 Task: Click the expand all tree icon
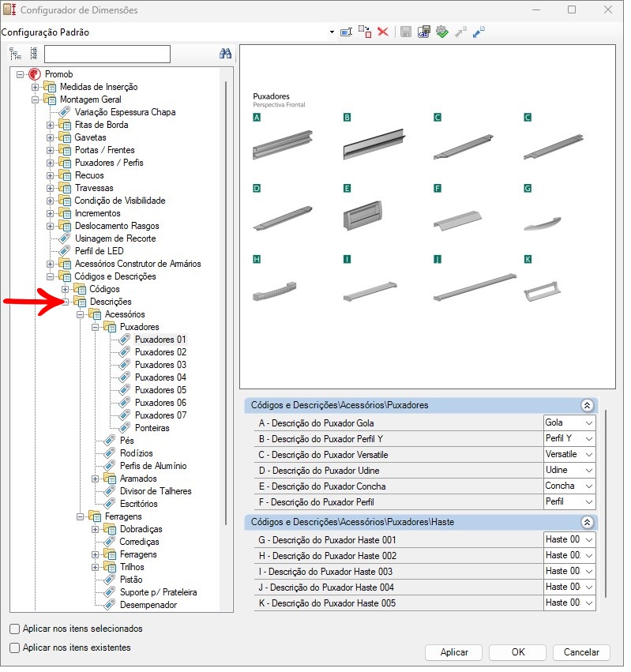(x=15, y=54)
